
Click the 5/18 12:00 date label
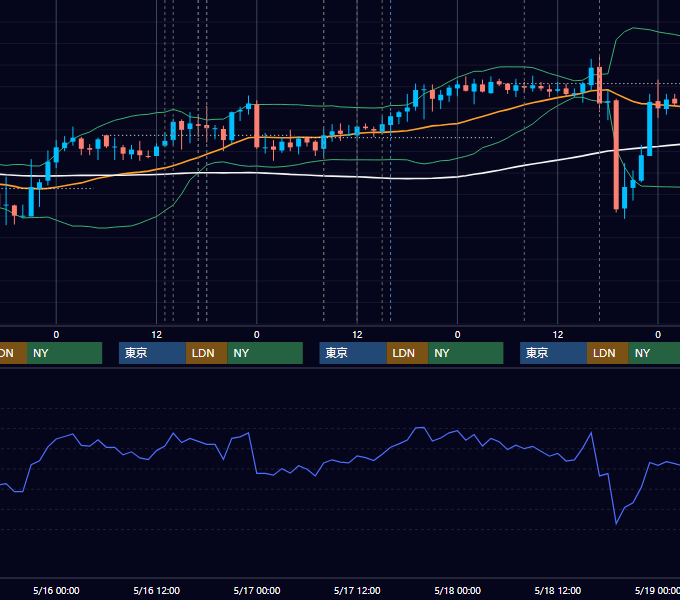click(558, 590)
